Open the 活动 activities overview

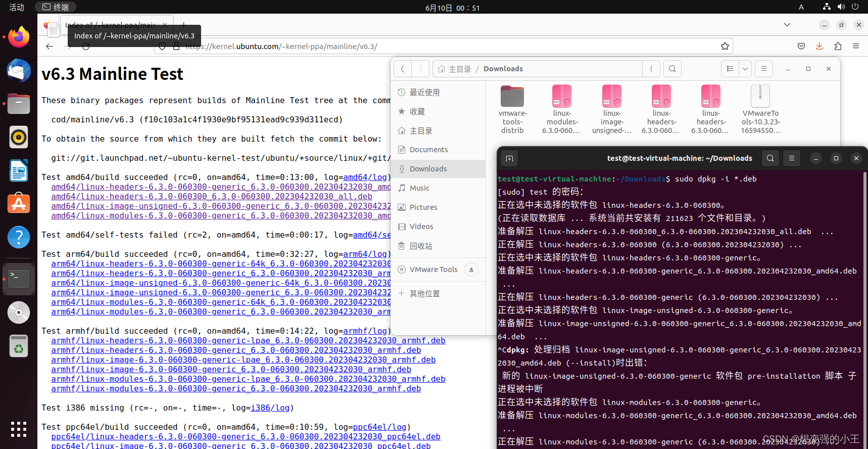point(17,7)
